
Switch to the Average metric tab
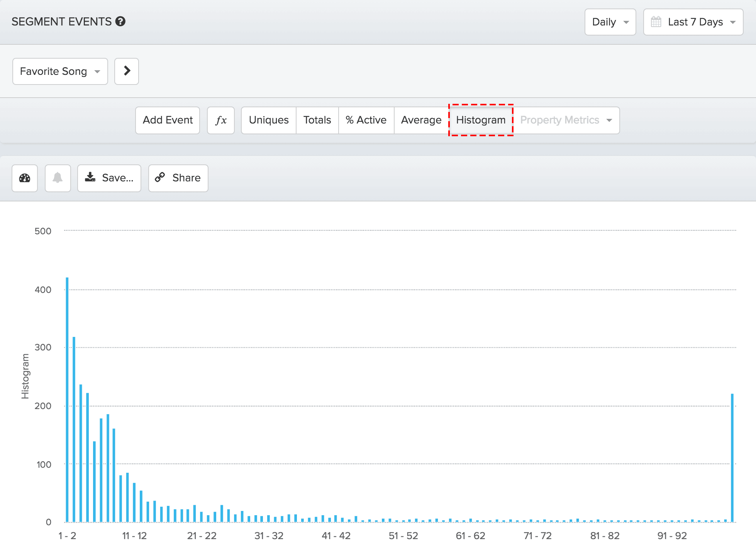(x=421, y=120)
